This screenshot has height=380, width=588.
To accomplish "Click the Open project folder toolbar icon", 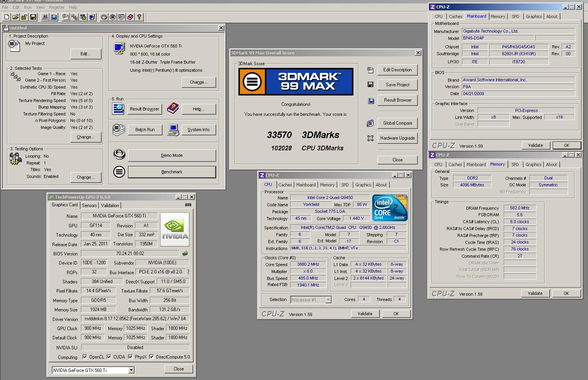I will click(15, 17).
